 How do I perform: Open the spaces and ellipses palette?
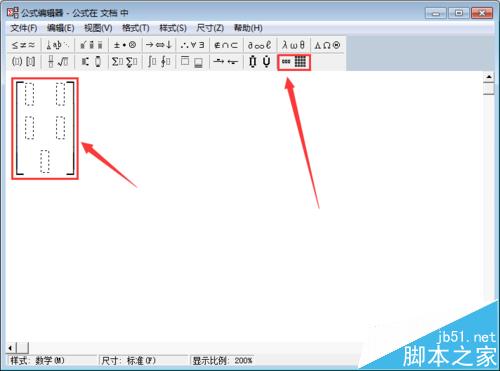(58, 45)
